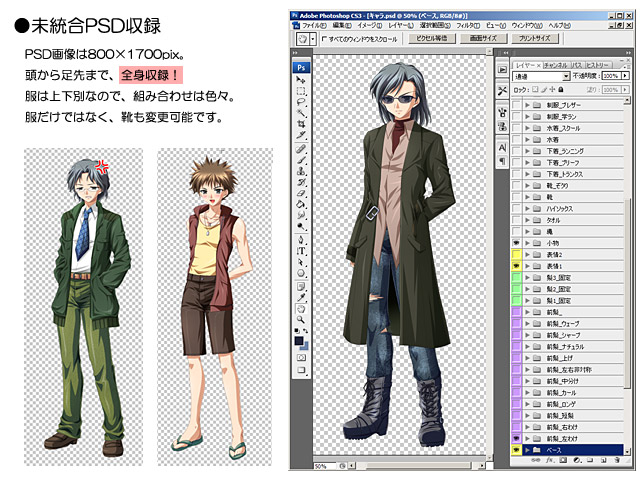Expand the ベース group
Screen dimensions: 640x480
pos(528,450)
